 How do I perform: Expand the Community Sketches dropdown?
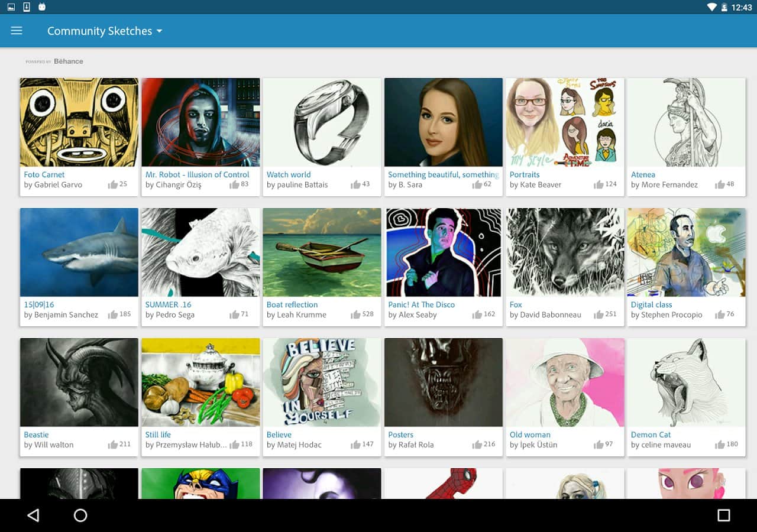click(x=105, y=31)
